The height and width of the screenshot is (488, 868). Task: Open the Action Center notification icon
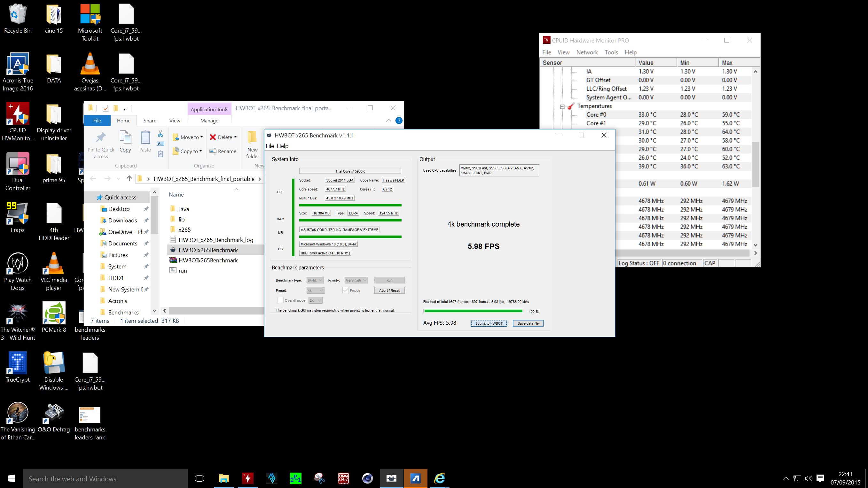pyautogui.click(x=820, y=478)
